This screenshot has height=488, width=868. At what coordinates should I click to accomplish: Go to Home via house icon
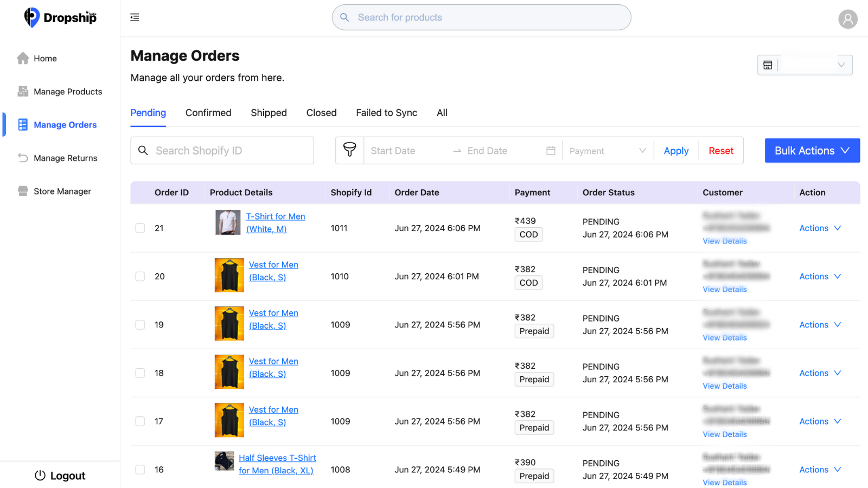[23, 58]
